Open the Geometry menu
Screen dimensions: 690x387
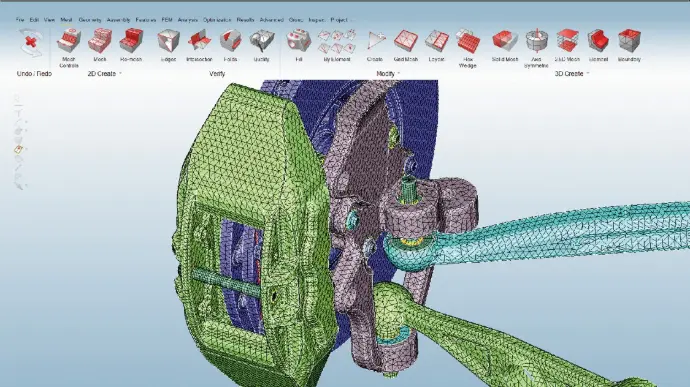point(90,20)
